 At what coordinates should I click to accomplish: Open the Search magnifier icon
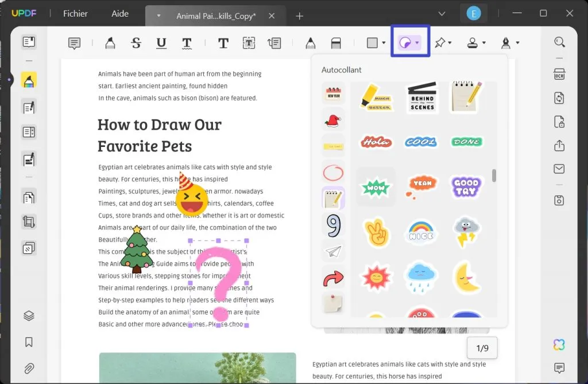coord(559,42)
